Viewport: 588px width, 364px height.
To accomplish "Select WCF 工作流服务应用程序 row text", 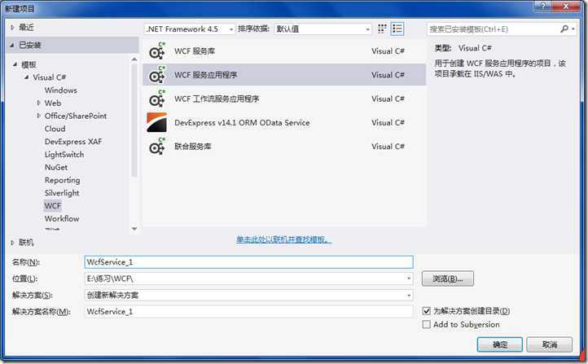I will pos(217,99).
